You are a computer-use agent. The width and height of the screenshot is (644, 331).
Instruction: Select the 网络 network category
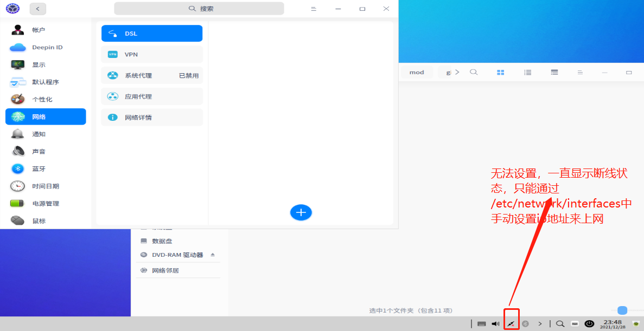tap(46, 116)
